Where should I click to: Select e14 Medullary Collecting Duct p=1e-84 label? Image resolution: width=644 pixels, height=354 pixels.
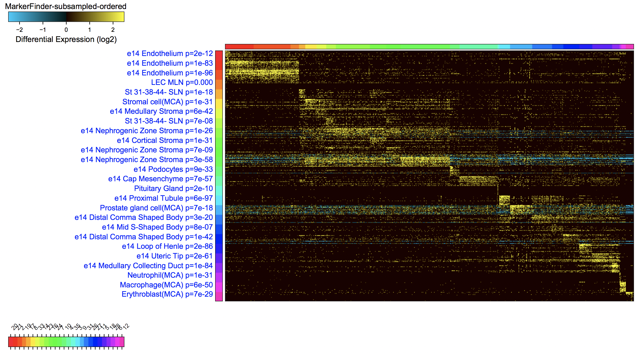pyautogui.click(x=148, y=265)
